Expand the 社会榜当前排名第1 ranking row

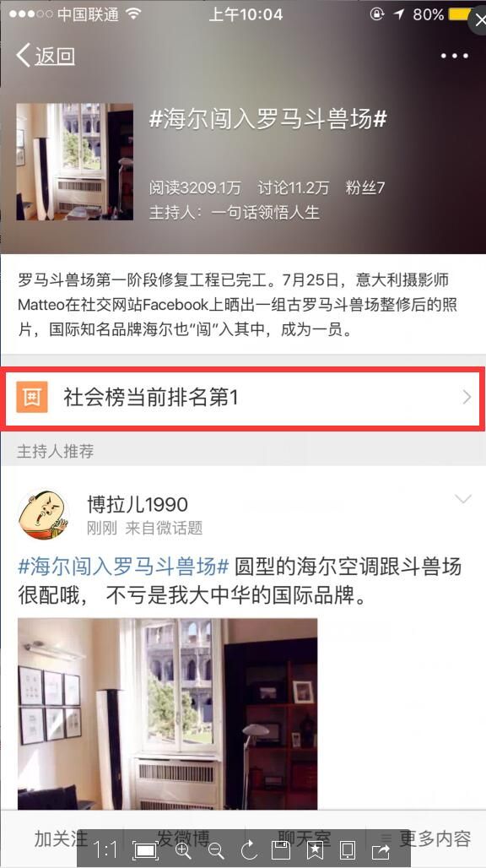(243, 398)
